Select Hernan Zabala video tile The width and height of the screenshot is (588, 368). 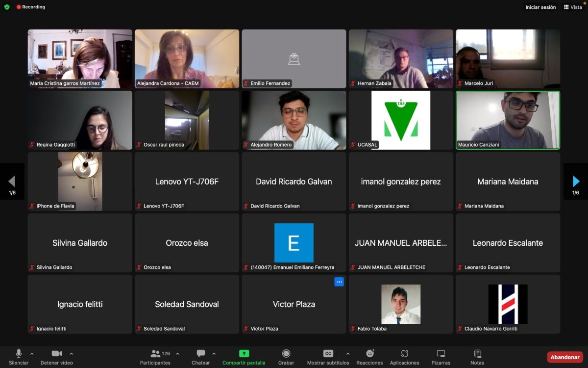(401, 59)
